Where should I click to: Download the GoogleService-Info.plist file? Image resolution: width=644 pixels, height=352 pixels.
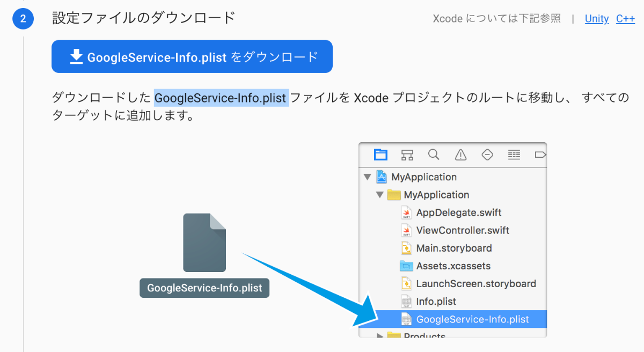coord(192,56)
